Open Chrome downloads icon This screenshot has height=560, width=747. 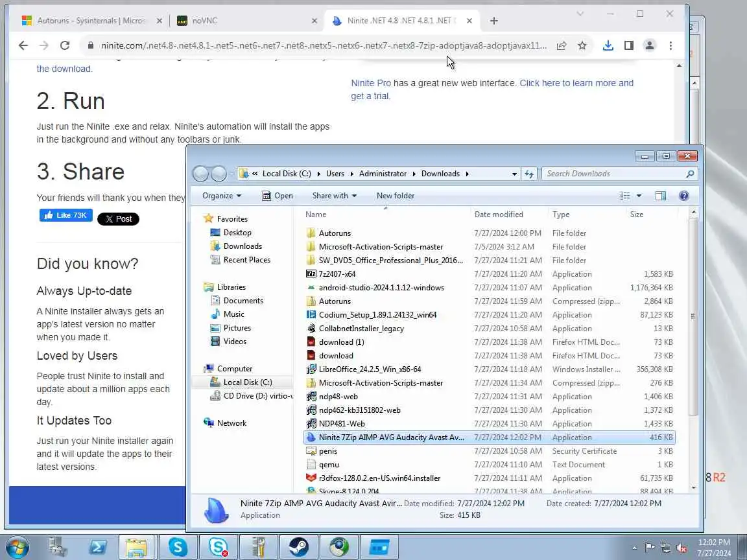(608, 46)
